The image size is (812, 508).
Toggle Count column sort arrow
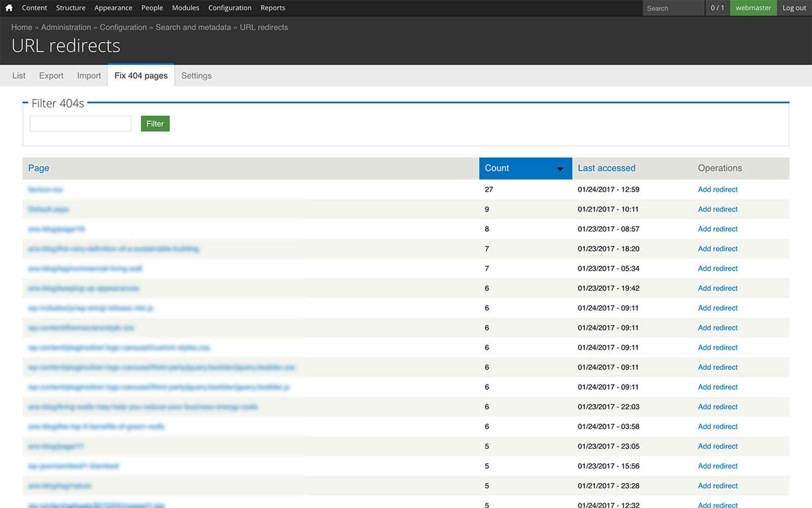pos(560,169)
